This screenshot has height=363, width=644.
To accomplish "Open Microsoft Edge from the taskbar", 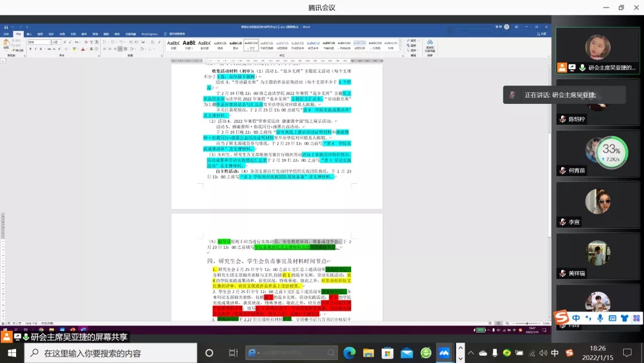I will click(349, 353).
